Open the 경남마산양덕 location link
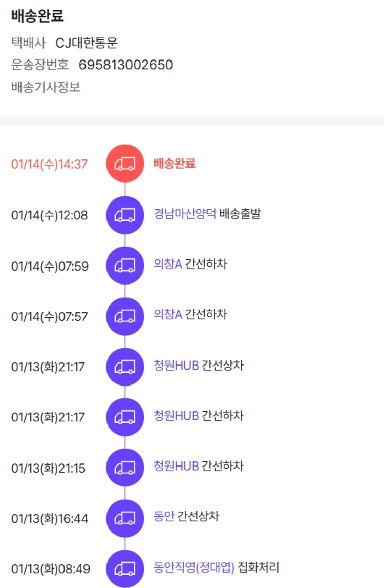This screenshot has height=588, width=384. coord(185,214)
